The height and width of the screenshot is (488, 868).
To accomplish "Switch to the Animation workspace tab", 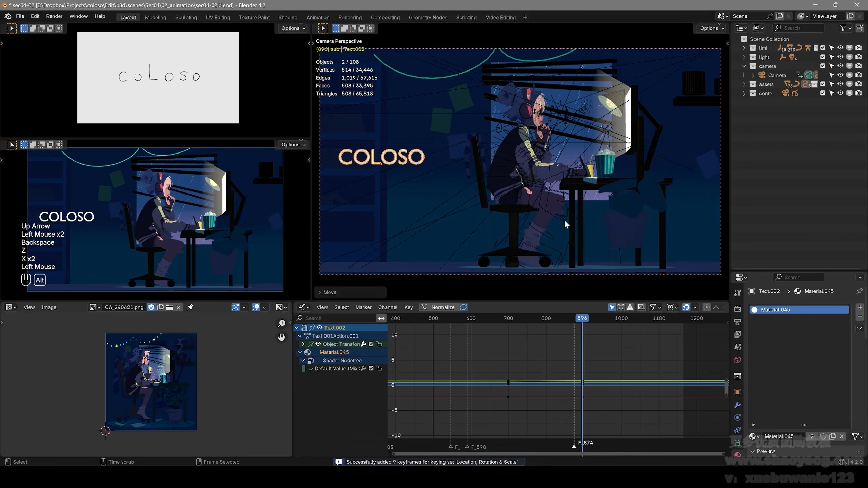I will click(x=318, y=17).
